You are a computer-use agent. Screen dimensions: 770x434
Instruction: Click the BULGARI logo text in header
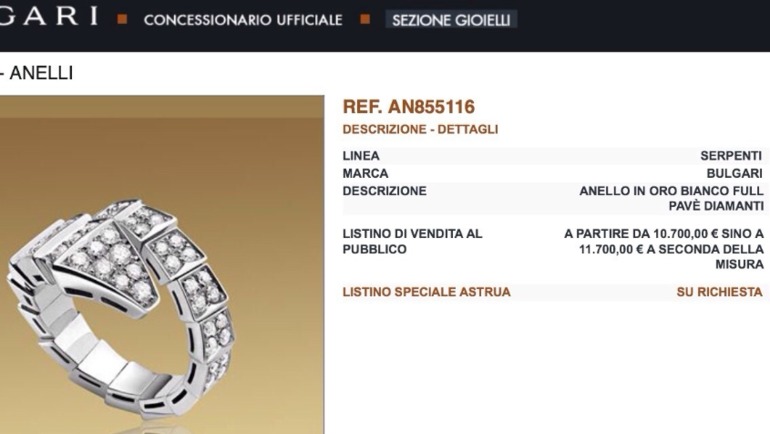[48, 16]
